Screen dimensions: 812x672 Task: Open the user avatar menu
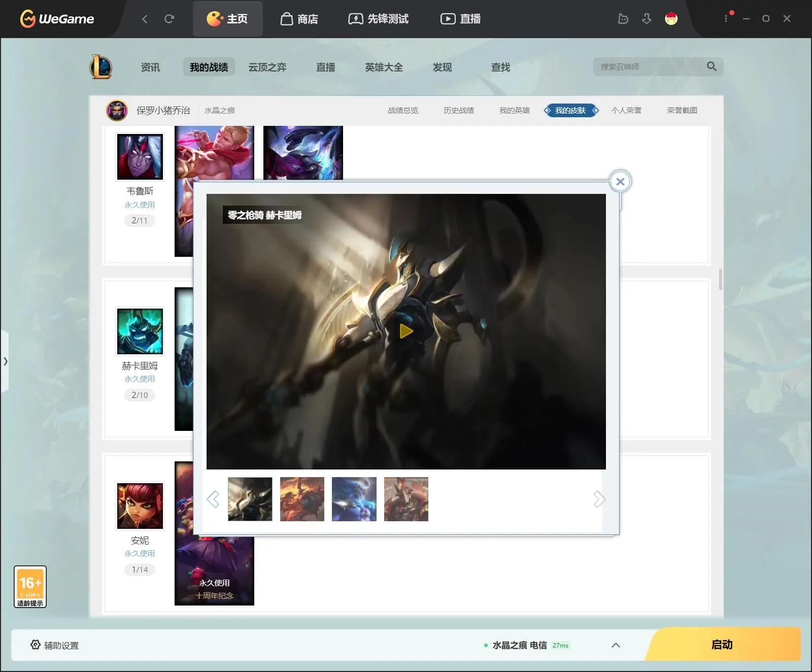[671, 19]
